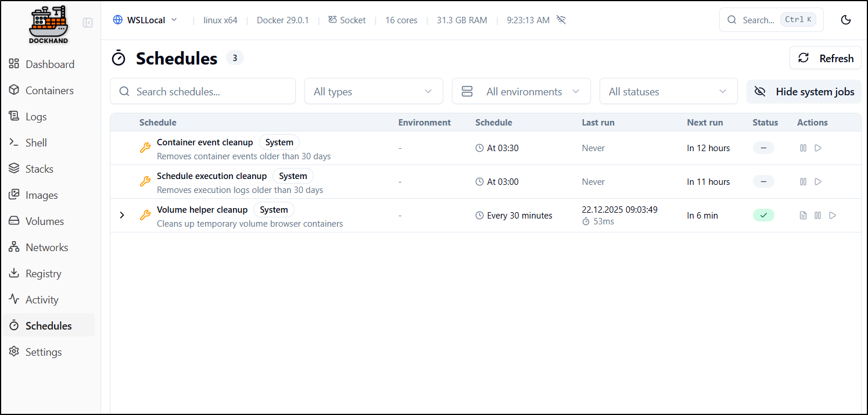
Task: Collapse the sidebar with the panel icon
Action: pyautogui.click(x=88, y=23)
